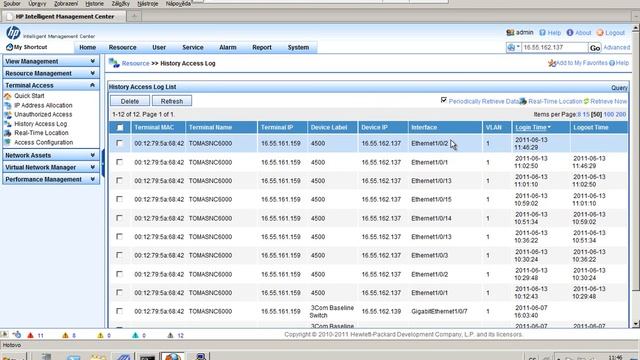640x360 pixels.
Task: Check the row with interface Ethernet1/0/2 login 11:46:29
Action: (x=119, y=143)
